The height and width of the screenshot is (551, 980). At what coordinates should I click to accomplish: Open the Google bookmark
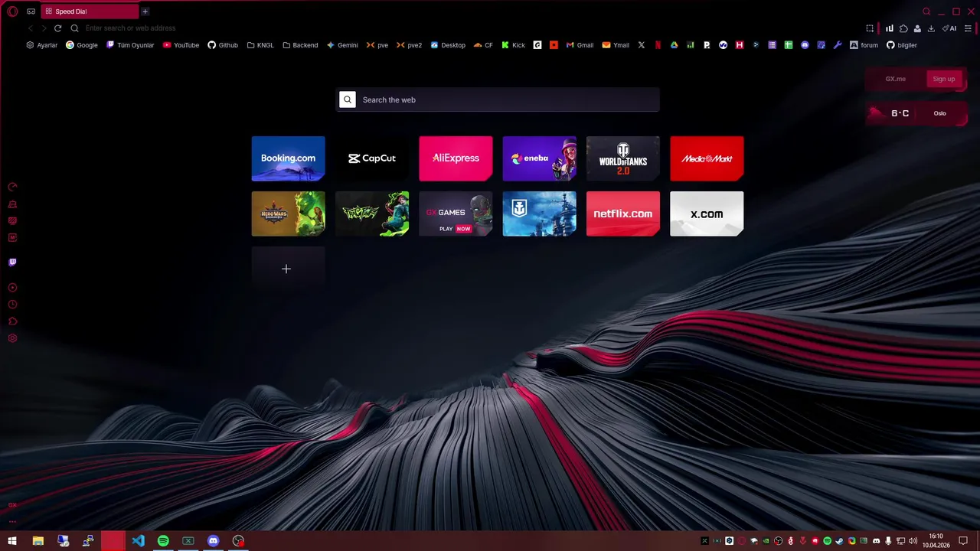(81, 45)
